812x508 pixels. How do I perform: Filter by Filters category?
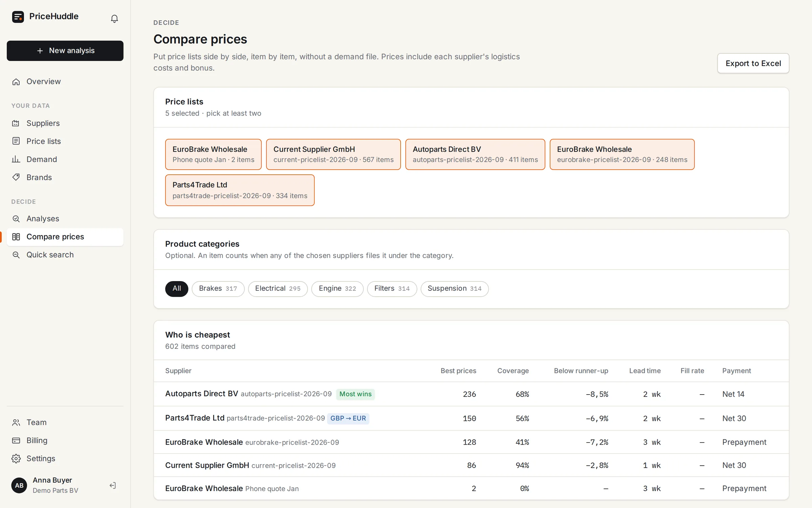point(392,289)
